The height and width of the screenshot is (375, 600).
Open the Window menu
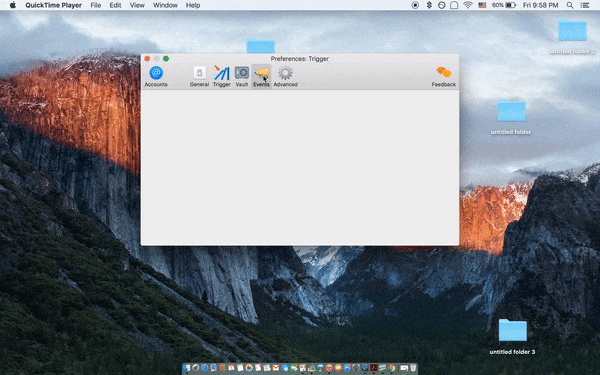click(165, 5)
